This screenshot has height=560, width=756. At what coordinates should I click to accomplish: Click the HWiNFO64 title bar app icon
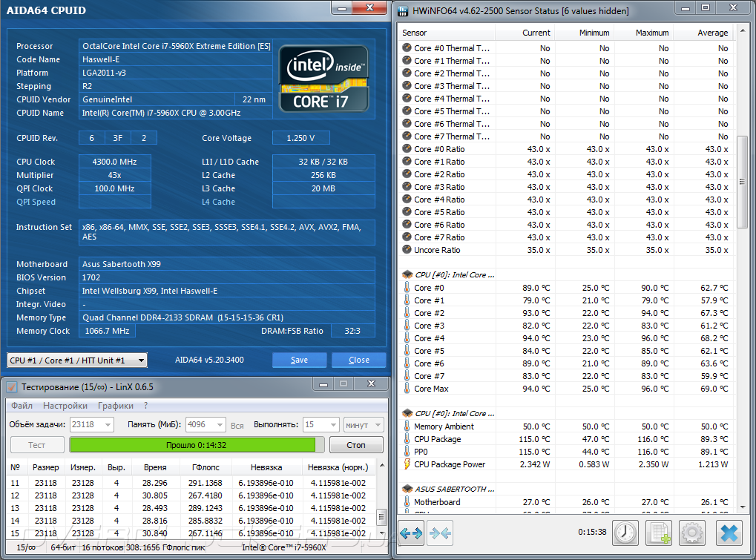point(403,11)
